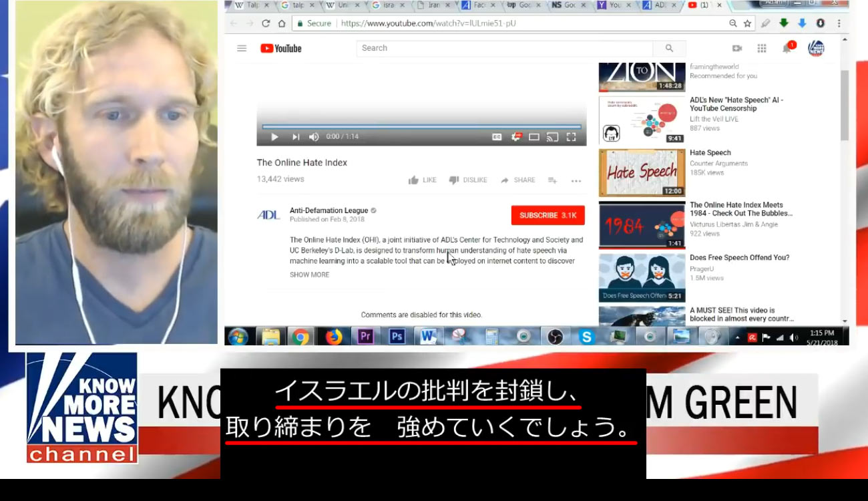Open the ZION thumbnail video
The width and height of the screenshot is (868, 501).
pyautogui.click(x=642, y=77)
